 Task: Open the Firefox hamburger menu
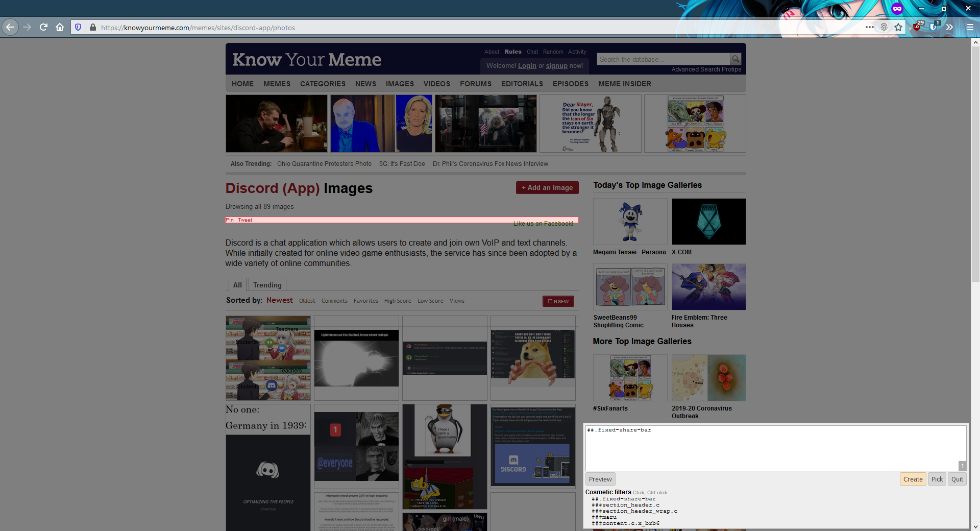[970, 27]
